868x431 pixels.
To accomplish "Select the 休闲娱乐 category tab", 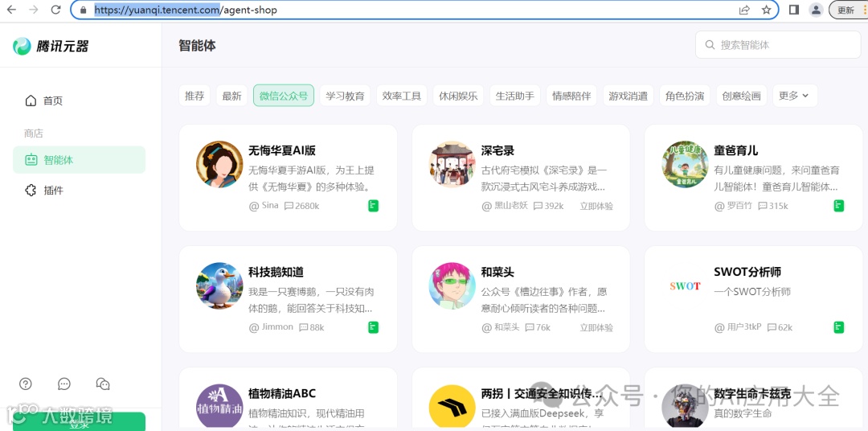I will (458, 96).
